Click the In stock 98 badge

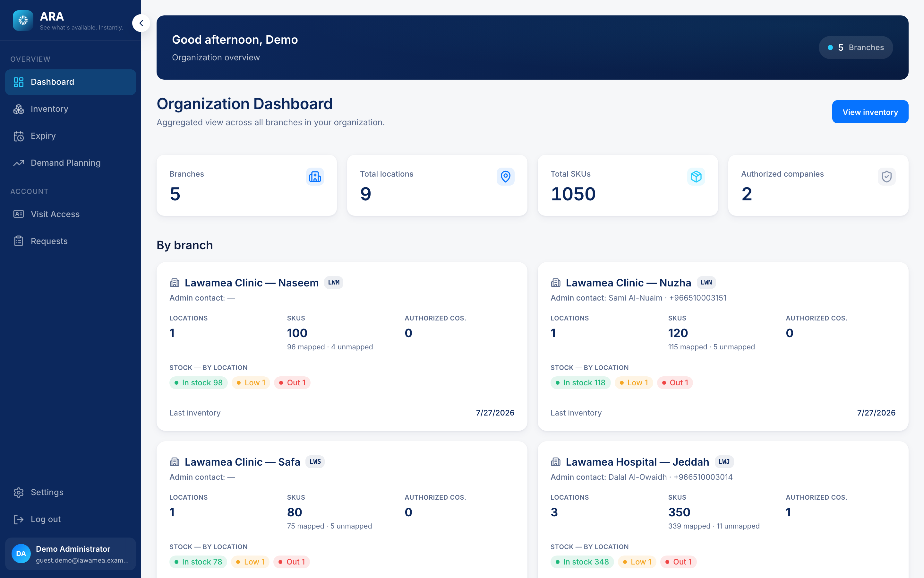199,383
